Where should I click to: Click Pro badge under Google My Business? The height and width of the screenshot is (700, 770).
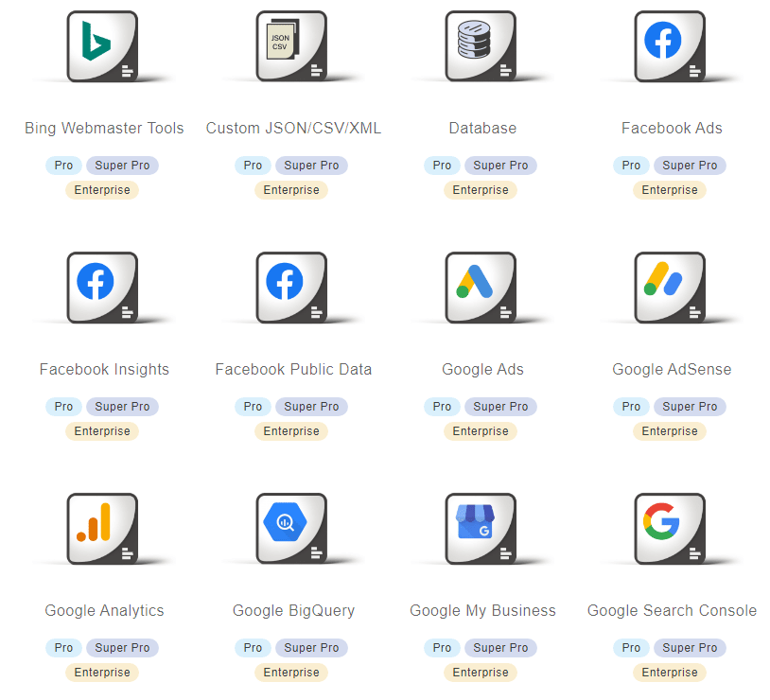pos(442,648)
